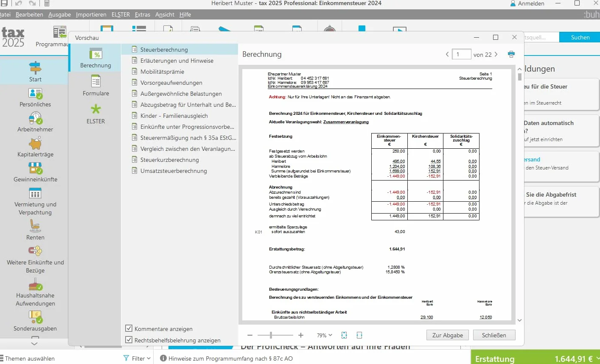The height and width of the screenshot is (364, 600).
Task: Open the Hilfe menu
Action: coord(185,14)
